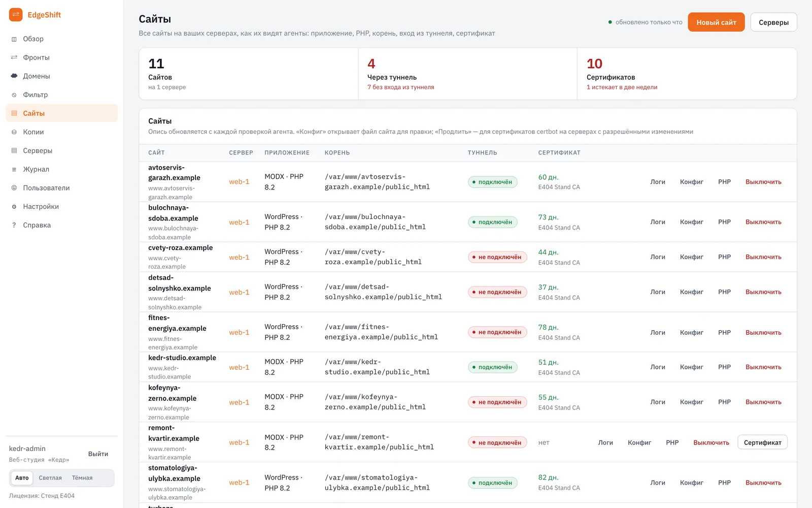Viewport: 812px width, 508px height.
Task: Open Конфиг for bulochnaya-sdoba.example
Action: click(692, 222)
